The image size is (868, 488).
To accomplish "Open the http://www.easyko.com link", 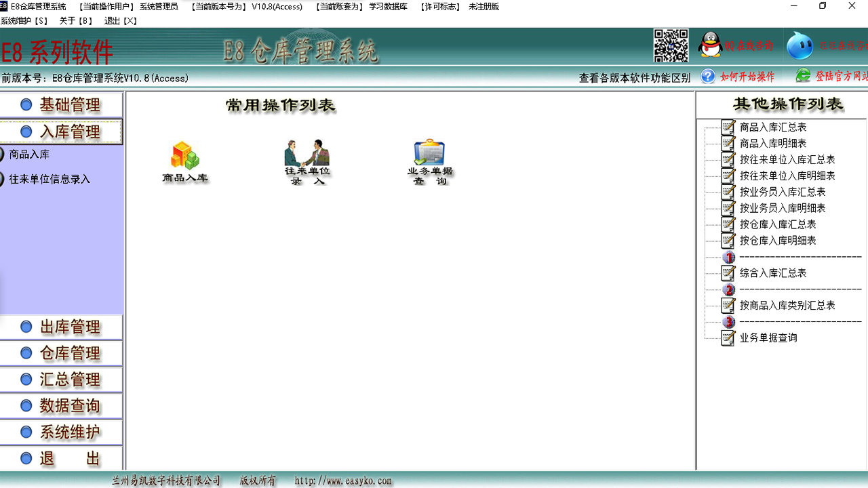I will pos(343,481).
